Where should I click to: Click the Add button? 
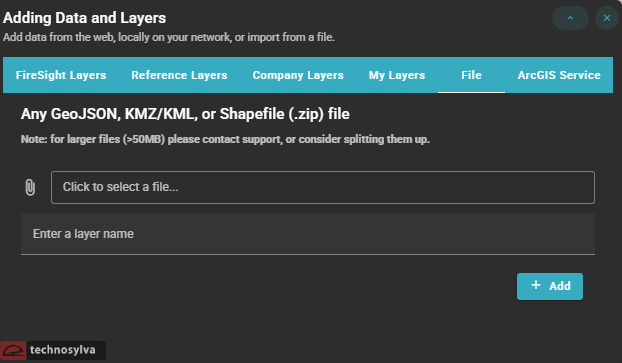(x=550, y=286)
